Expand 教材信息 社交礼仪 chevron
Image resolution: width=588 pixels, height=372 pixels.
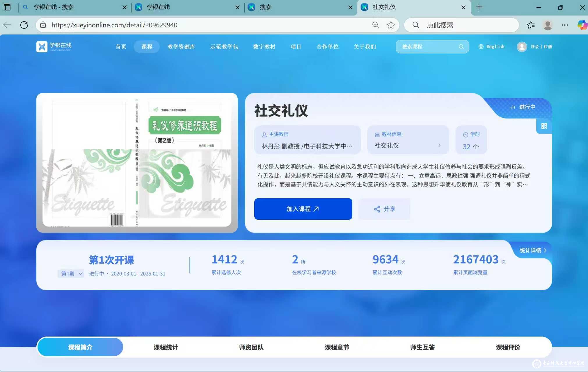click(x=439, y=145)
